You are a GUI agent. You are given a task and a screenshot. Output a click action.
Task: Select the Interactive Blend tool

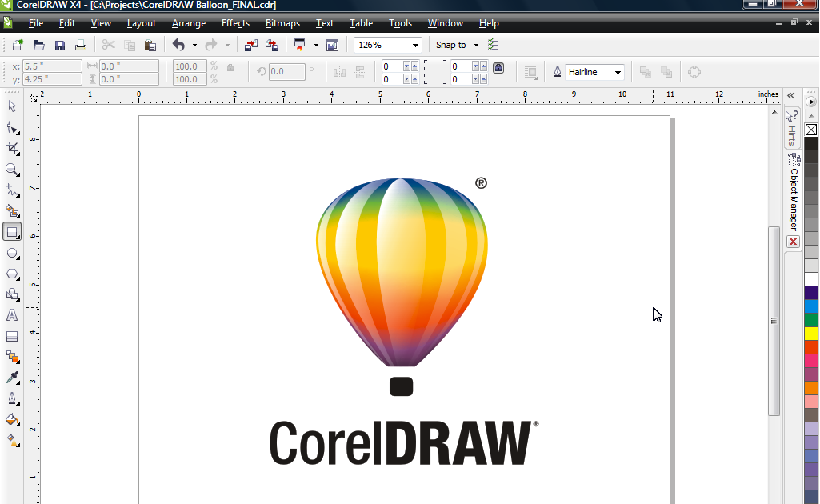point(12,357)
